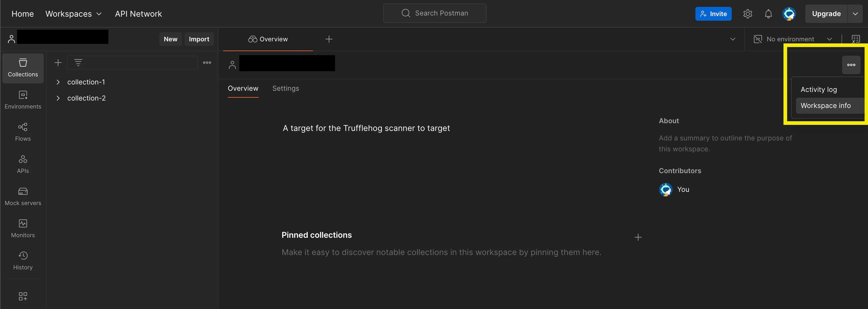Screen dimensions: 868x309
Task: Select the Overview sub-tab below the workspace name
Action: pyautogui.click(x=243, y=88)
